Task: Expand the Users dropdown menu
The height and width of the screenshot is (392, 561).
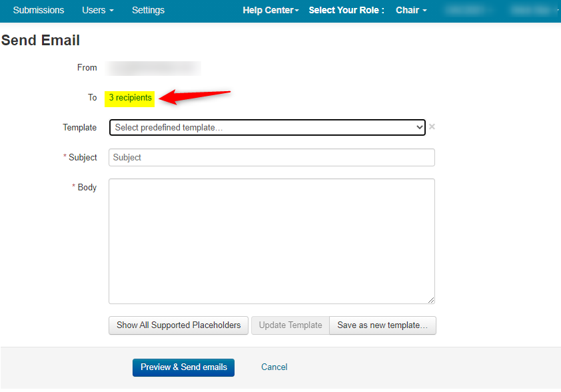Action: (98, 10)
